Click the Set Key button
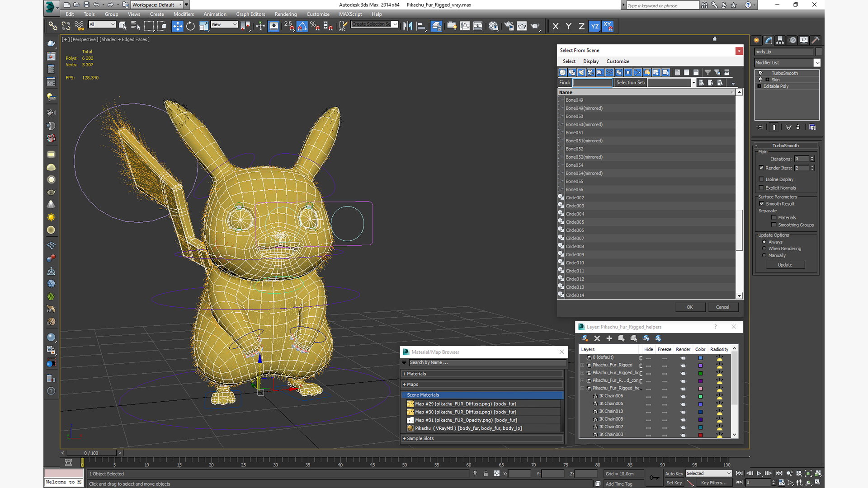The width and height of the screenshot is (868, 488). tap(674, 483)
